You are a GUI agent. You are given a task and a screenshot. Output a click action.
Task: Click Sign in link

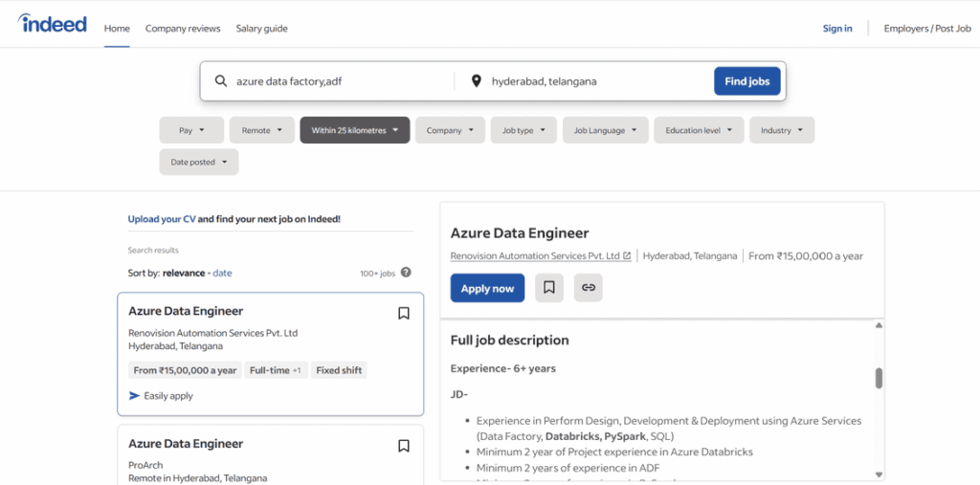pos(837,29)
